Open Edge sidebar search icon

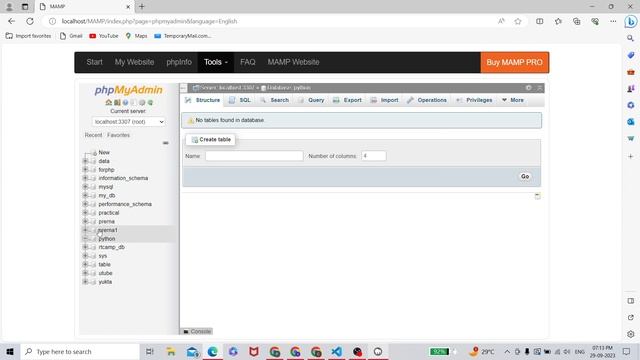[x=631, y=38]
